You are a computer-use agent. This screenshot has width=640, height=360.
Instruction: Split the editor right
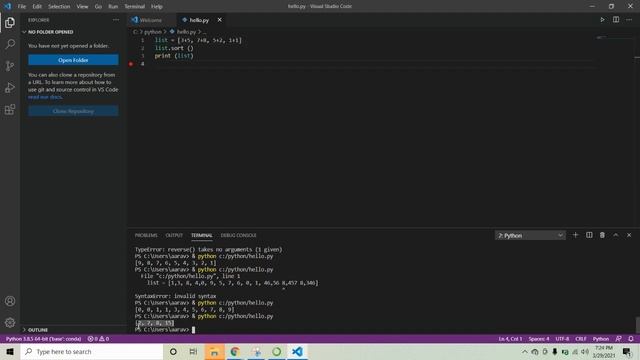(616, 20)
